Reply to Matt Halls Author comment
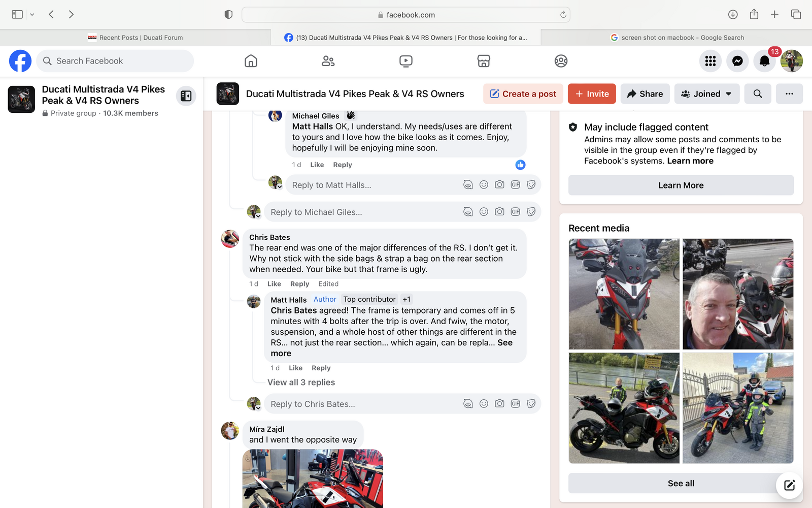 pyautogui.click(x=321, y=368)
